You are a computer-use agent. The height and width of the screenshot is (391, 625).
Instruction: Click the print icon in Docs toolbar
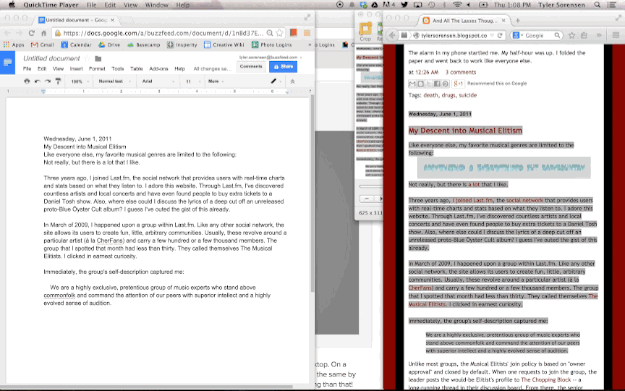pyautogui.click(x=27, y=81)
